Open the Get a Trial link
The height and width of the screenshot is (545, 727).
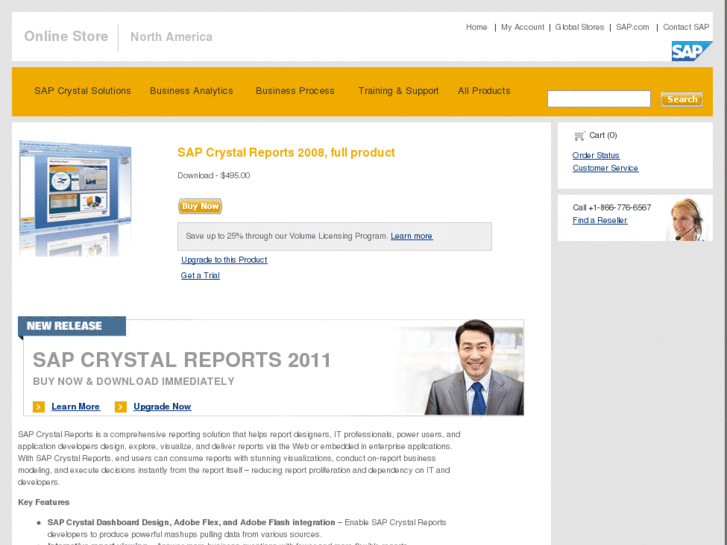200,275
